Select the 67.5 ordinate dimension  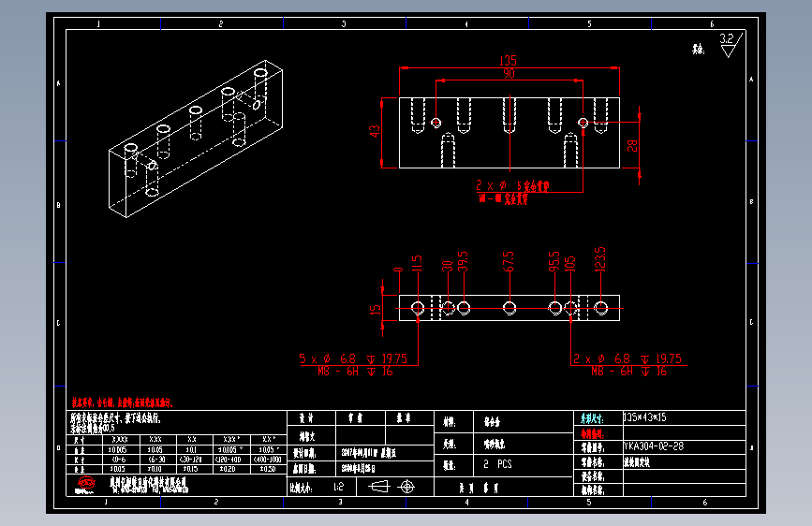[509, 261]
